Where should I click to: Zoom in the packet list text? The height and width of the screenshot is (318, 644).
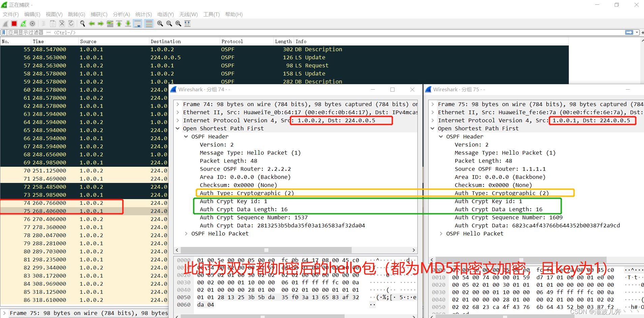pos(160,24)
